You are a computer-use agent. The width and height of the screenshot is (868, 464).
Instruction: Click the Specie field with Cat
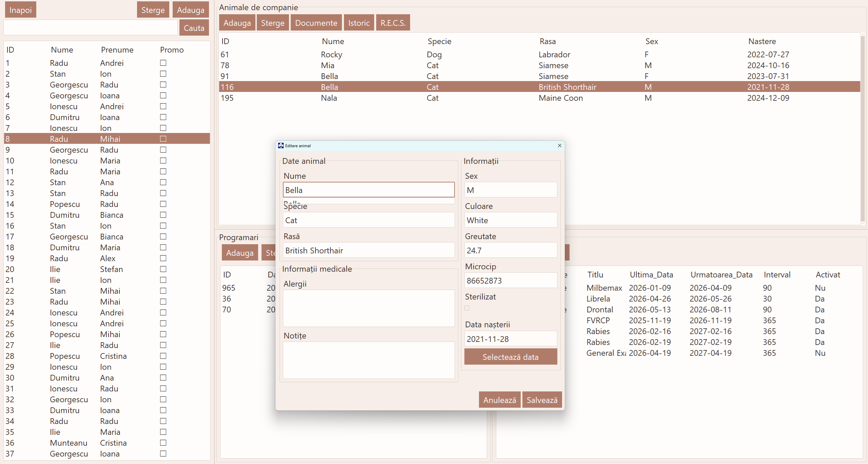369,220
